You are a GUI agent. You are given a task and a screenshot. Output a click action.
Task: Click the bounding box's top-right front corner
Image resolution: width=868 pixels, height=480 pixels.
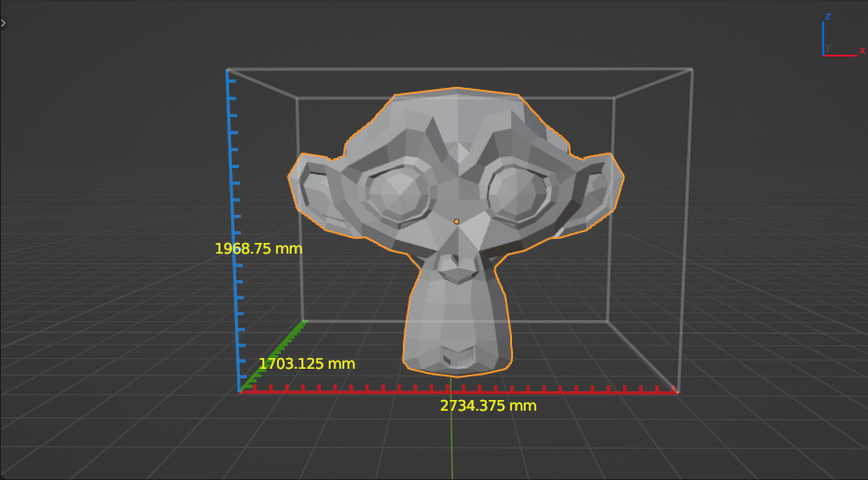click(691, 69)
